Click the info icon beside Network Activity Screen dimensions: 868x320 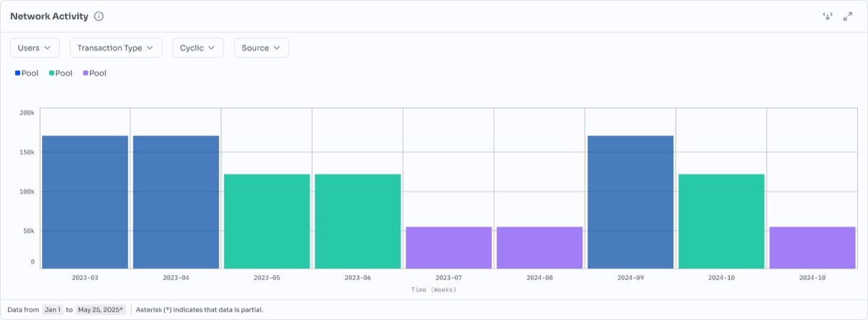(x=99, y=16)
